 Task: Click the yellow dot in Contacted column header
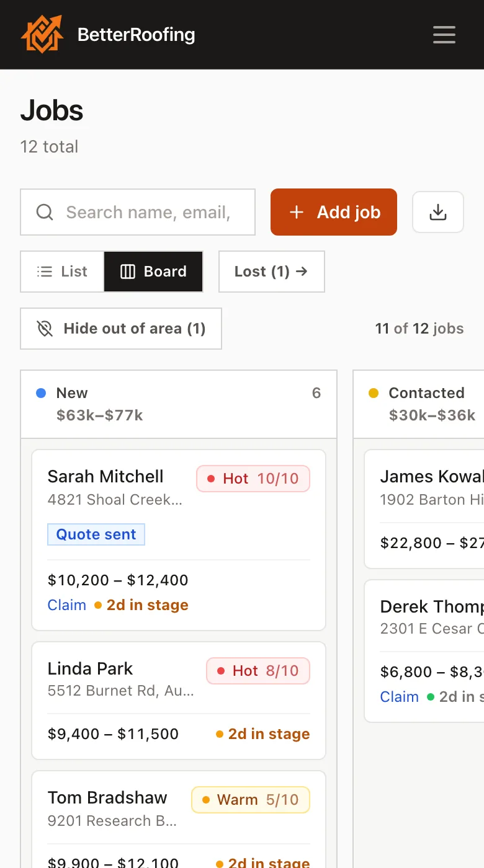[x=374, y=393]
